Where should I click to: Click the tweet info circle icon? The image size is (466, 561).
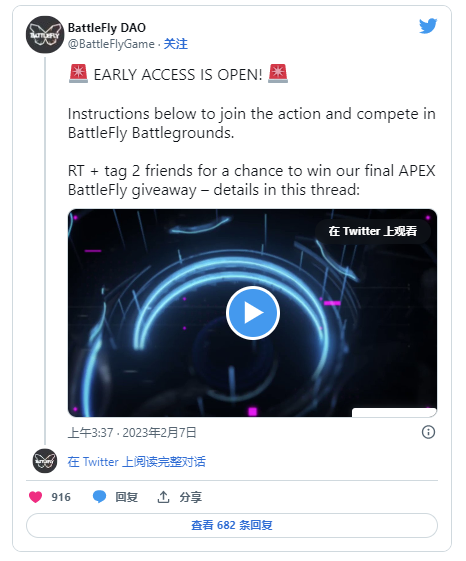428,432
